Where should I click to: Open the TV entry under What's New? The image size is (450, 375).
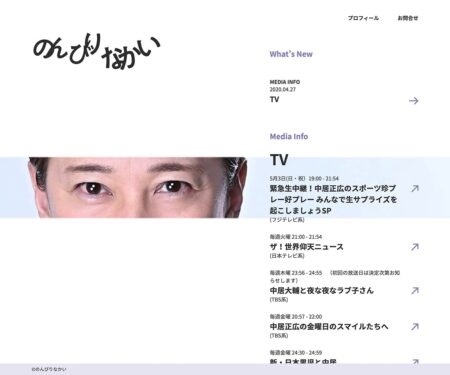[x=274, y=99]
